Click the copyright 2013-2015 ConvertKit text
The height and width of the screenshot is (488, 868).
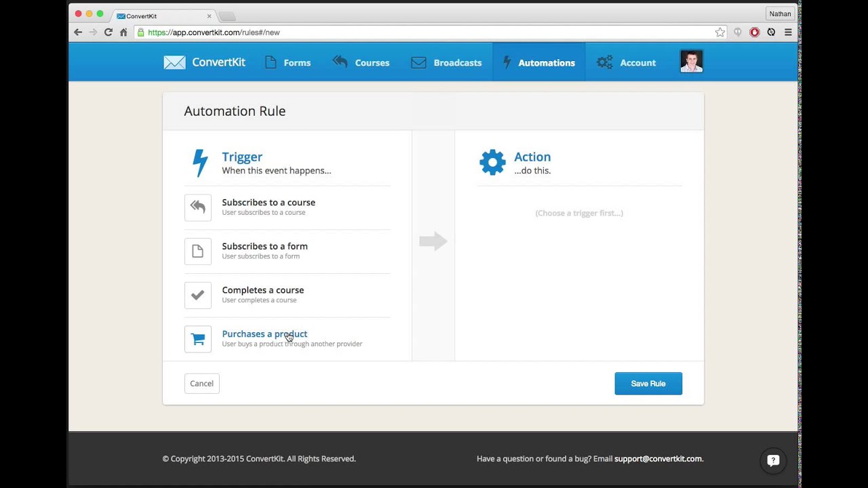pyautogui.click(x=259, y=459)
